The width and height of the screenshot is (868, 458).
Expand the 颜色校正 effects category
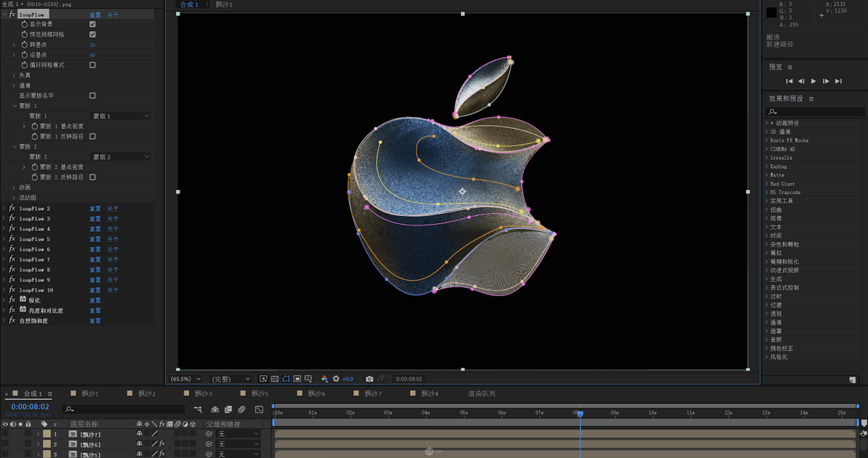pos(767,348)
